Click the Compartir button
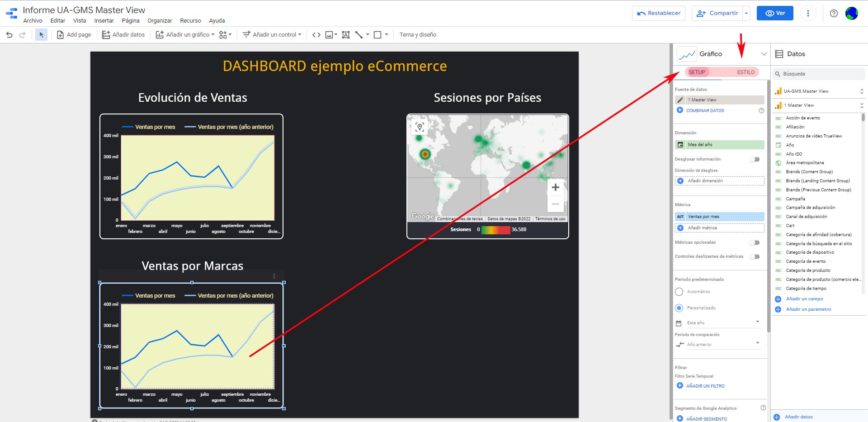 click(x=717, y=13)
